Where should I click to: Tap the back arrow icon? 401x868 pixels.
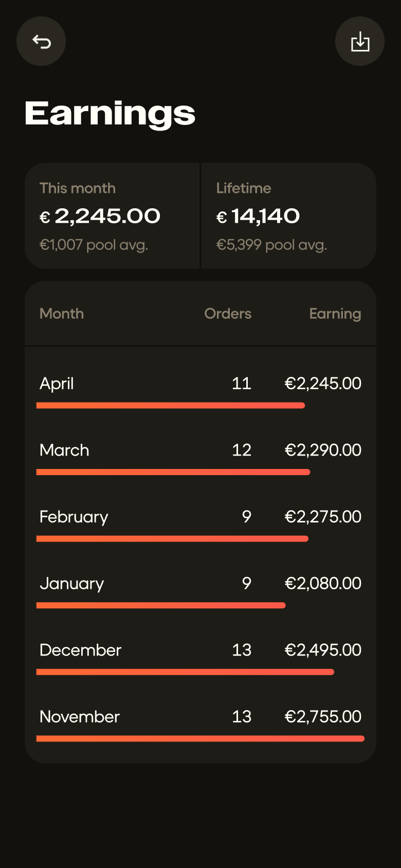[x=41, y=41]
